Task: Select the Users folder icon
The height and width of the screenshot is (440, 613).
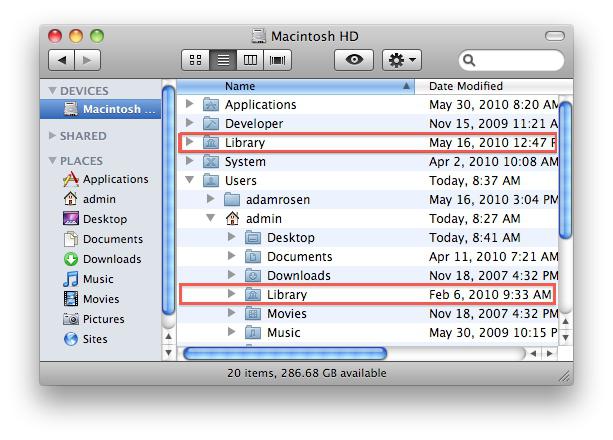Action: click(x=211, y=180)
